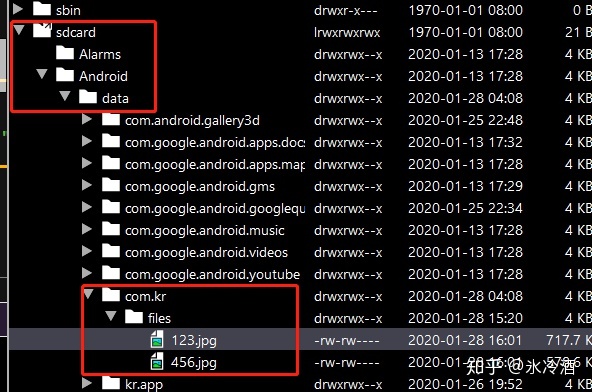Select the Alarms folder name
This screenshot has width=592, height=392.
tap(100, 54)
